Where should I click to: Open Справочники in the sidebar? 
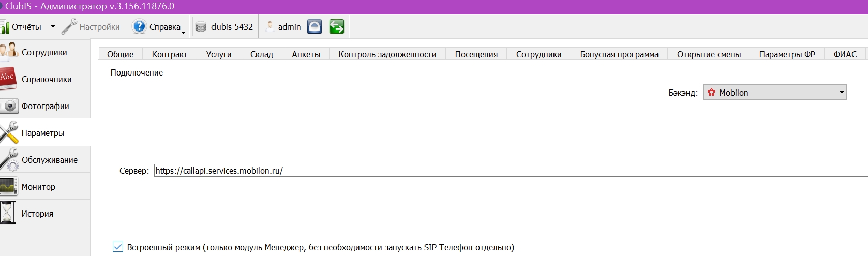pyautogui.click(x=45, y=79)
